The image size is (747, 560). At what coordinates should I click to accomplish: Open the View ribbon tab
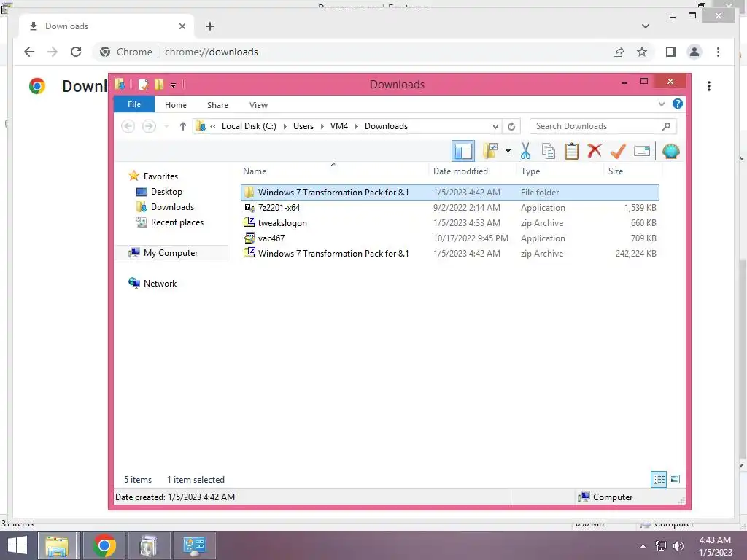pos(259,105)
